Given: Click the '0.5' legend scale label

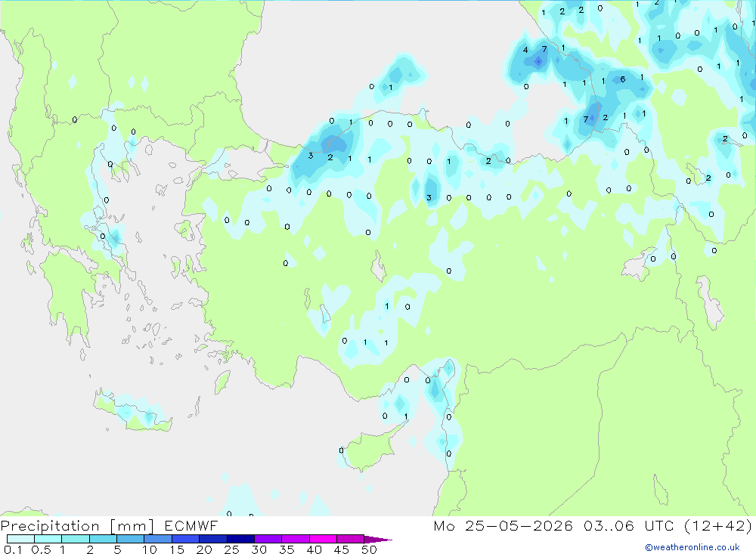Looking at the screenshot, I should tap(41, 549).
